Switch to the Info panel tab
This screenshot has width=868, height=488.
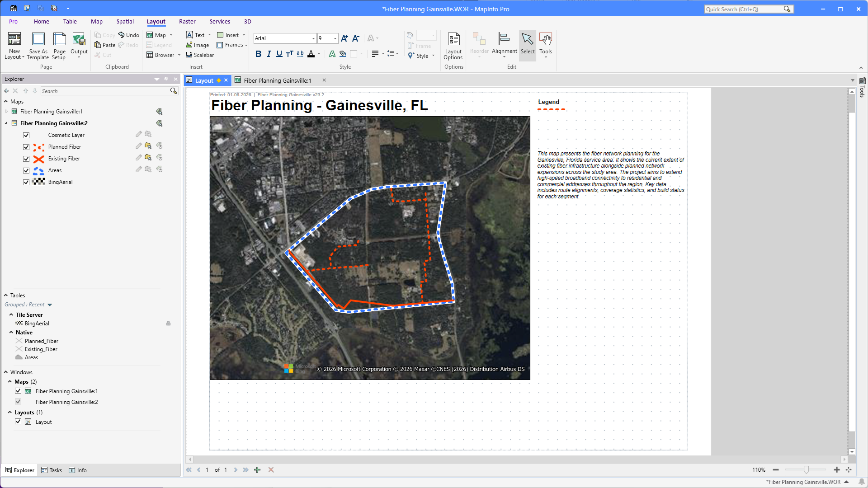coord(78,470)
